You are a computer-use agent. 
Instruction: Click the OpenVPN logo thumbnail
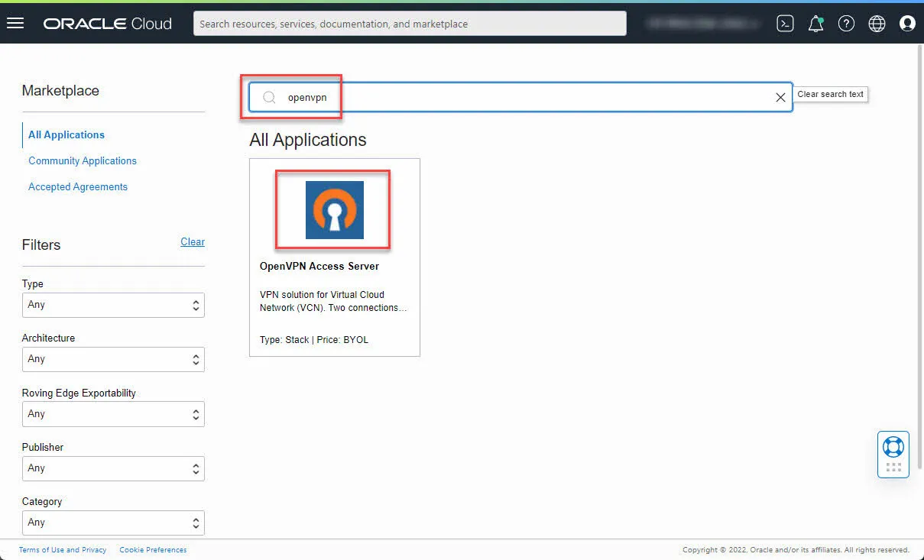[334, 209]
